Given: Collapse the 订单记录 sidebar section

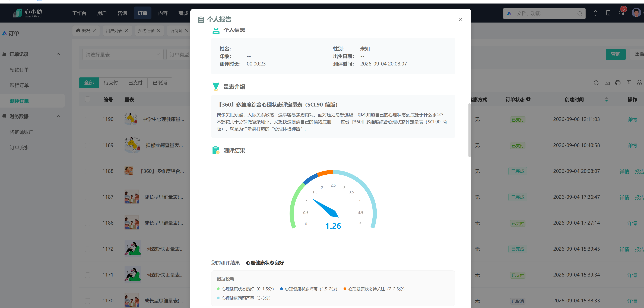Looking at the screenshot, I should pos(58,54).
